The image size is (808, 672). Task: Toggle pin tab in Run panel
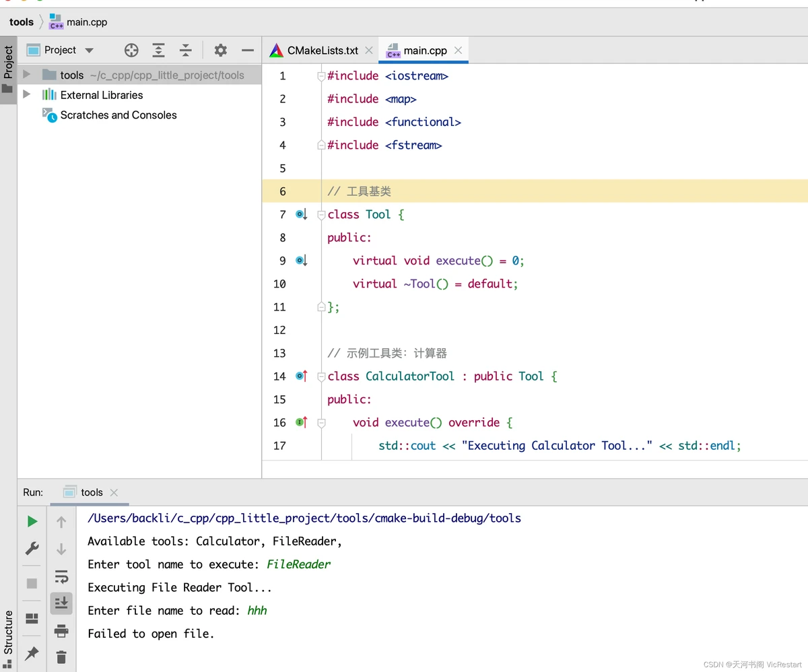point(32,653)
